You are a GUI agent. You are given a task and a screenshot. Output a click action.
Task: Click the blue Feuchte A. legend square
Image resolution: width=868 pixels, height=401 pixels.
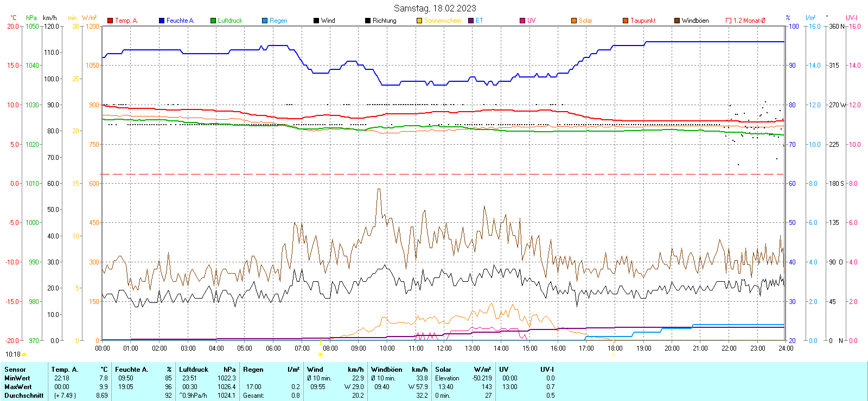click(x=162, y=21)
